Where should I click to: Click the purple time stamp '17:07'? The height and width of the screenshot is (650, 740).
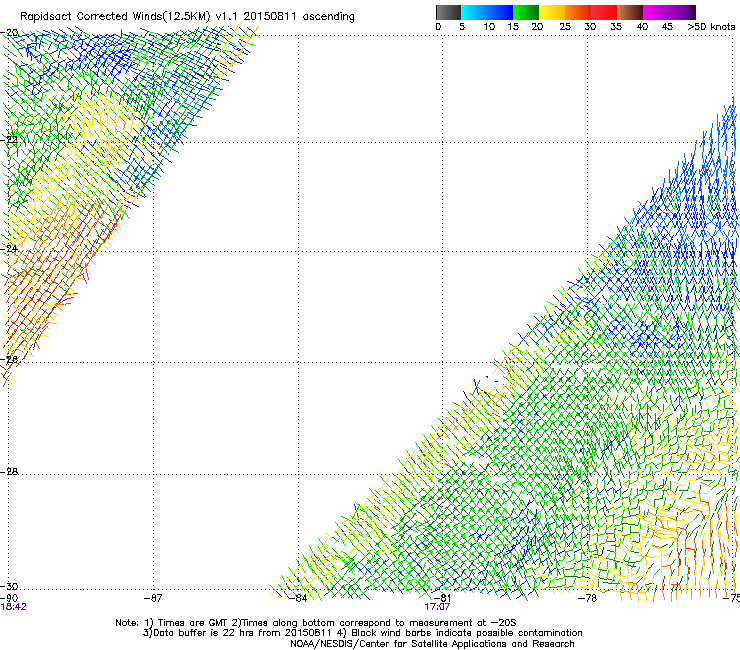[x=437, y=607]
